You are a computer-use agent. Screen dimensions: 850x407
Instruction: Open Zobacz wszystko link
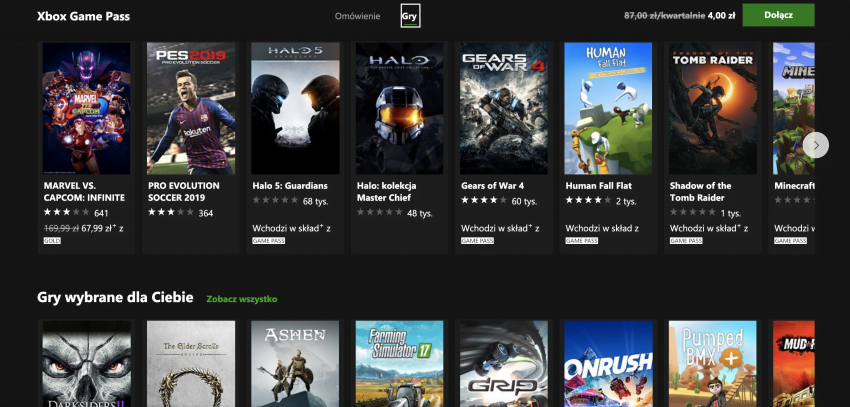242,299
